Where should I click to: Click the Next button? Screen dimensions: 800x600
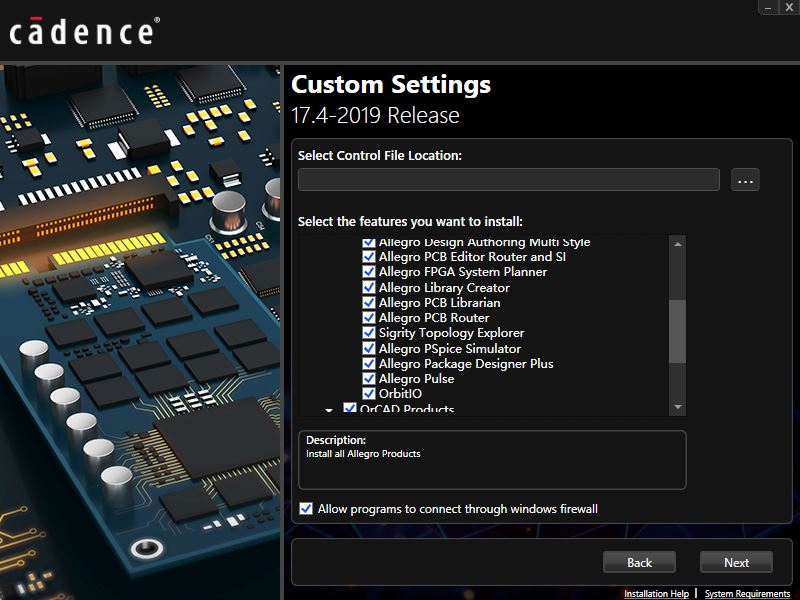(x=736, y=562)
